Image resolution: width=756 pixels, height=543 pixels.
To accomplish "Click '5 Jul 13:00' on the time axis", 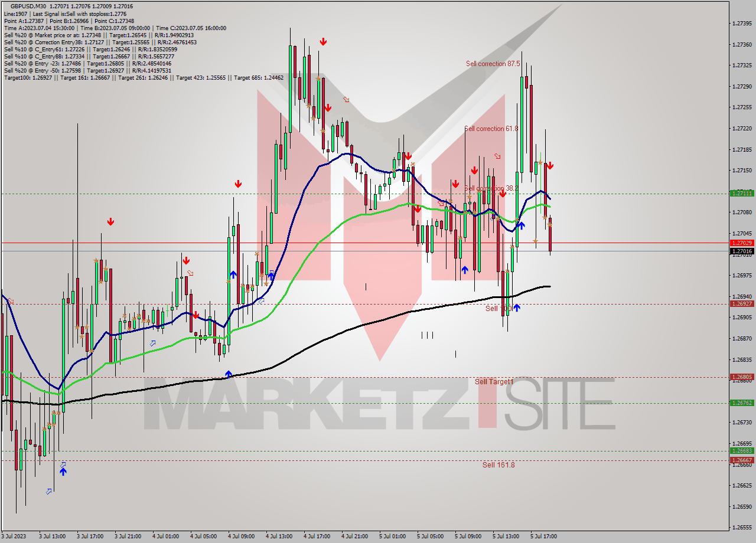I will pyautogui.click(x=505, y=537).
